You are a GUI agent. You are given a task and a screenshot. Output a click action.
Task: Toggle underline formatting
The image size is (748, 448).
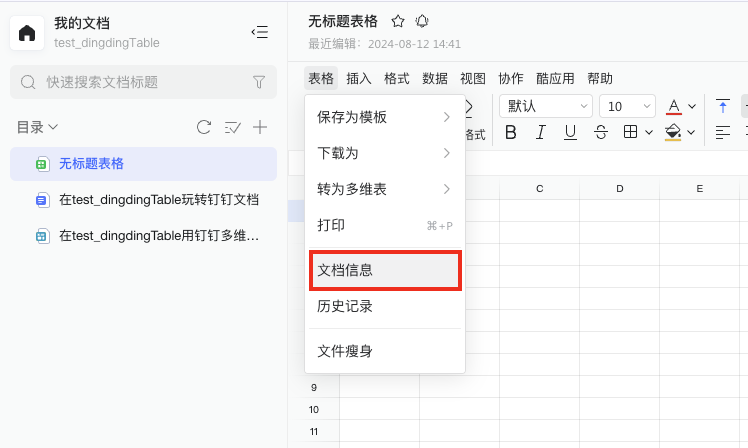point(570,132)
